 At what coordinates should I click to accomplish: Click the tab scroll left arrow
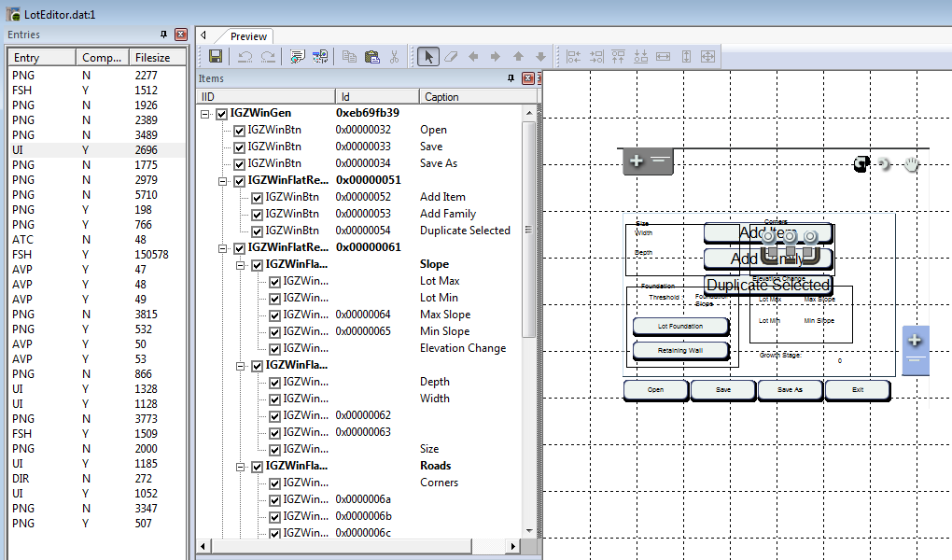click(x=203, y=35)
